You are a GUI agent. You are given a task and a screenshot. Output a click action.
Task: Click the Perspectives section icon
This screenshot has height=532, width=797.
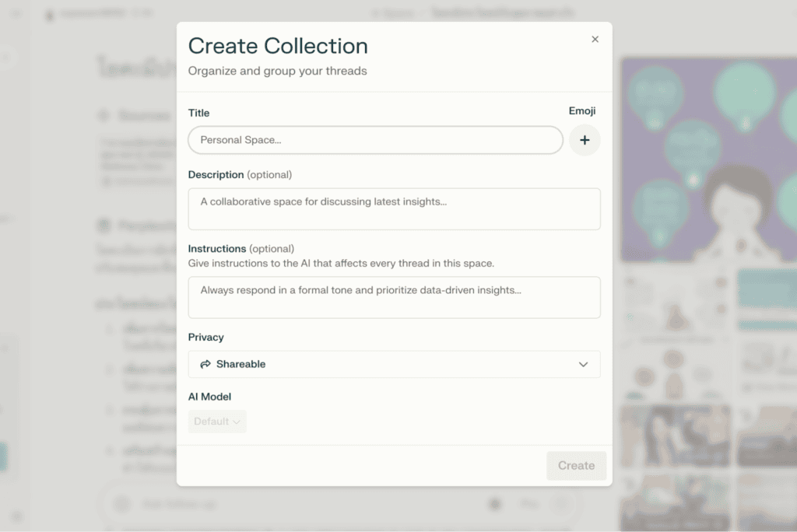tap(104, 226)
